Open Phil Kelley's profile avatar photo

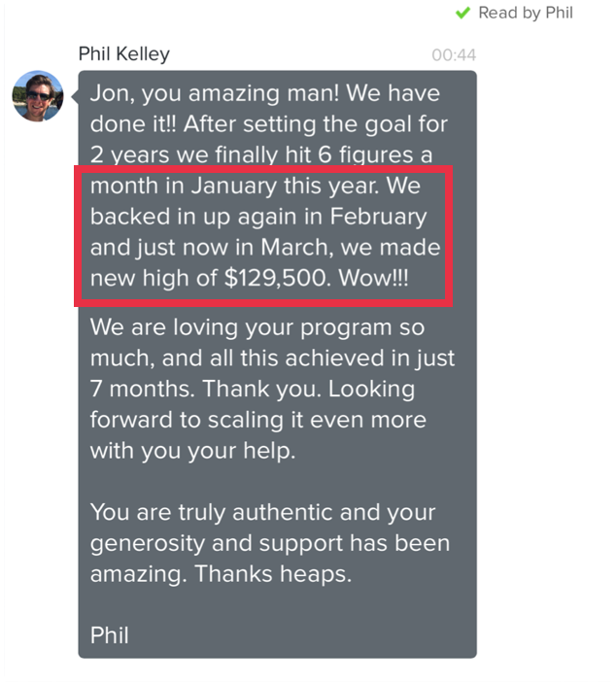pos(38,95)
